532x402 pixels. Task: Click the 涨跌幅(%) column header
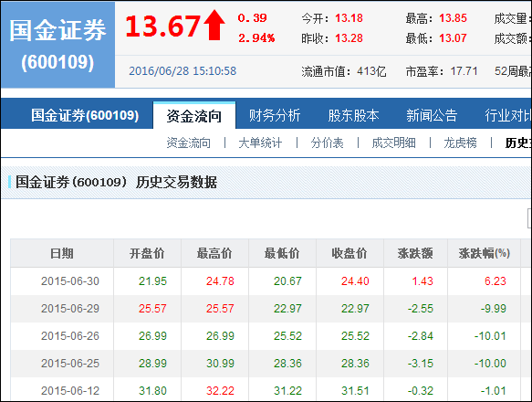pos(485,253)
